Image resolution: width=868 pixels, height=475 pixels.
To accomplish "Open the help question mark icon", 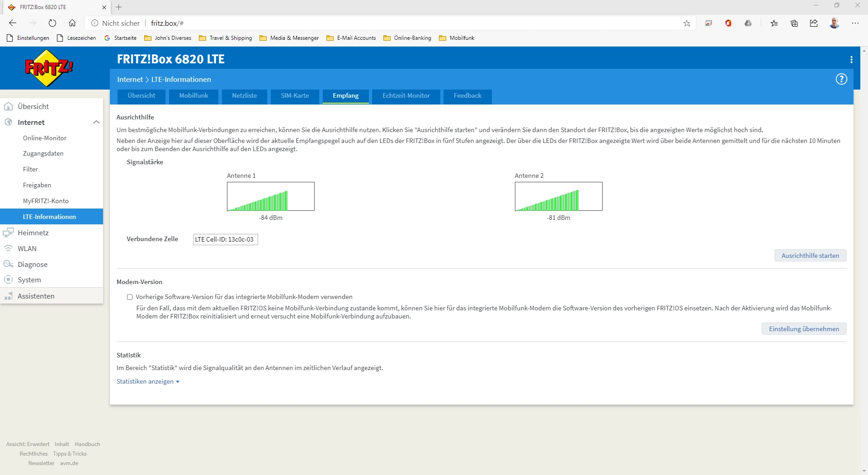I will (841, 79).
